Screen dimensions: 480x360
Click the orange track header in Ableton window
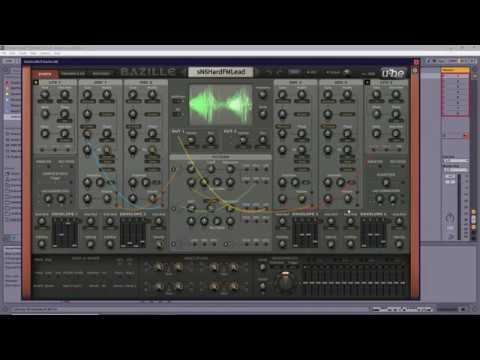point(455,70)
